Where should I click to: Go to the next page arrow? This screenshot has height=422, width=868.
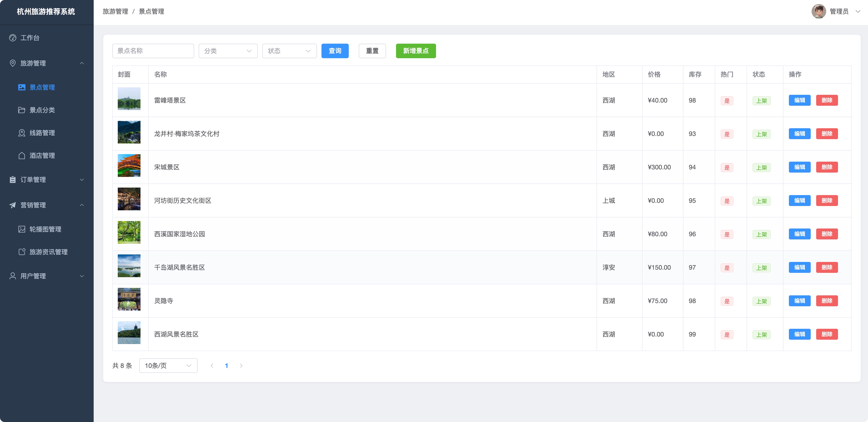click(241, 366)
